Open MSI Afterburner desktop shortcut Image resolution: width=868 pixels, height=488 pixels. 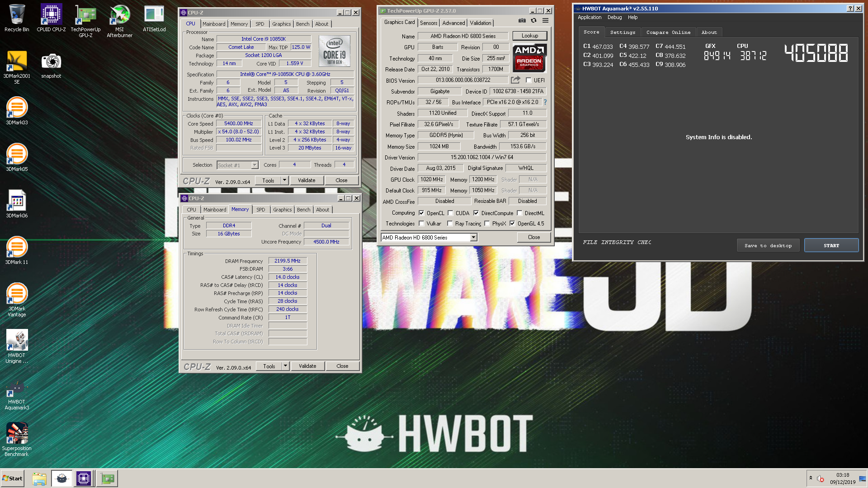point(120,21)
